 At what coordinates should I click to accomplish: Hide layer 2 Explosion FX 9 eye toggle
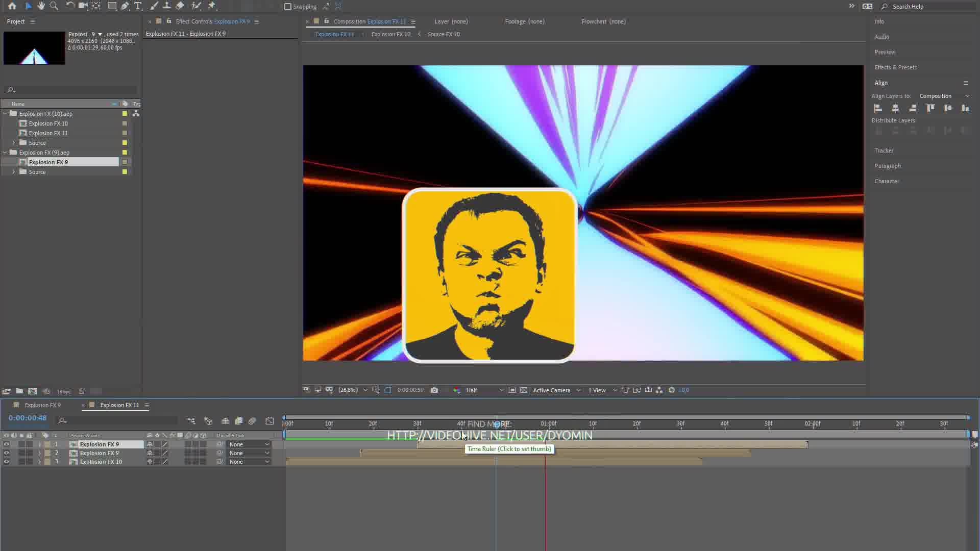pyautogui.click(x=7, y=453)
